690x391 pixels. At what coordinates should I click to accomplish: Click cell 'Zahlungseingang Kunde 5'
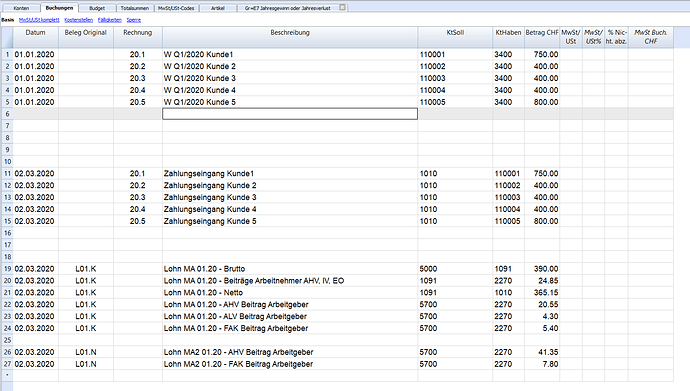click(290, 221)
